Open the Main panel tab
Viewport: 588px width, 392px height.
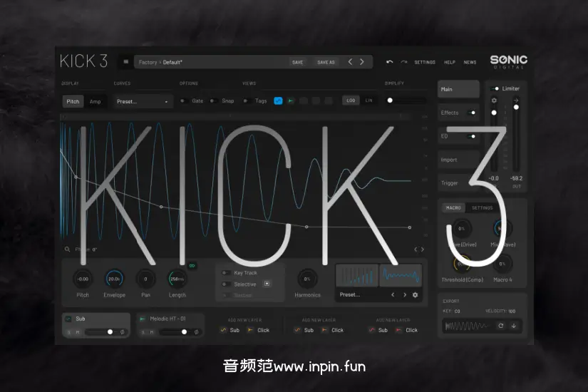tap(458, 89)
